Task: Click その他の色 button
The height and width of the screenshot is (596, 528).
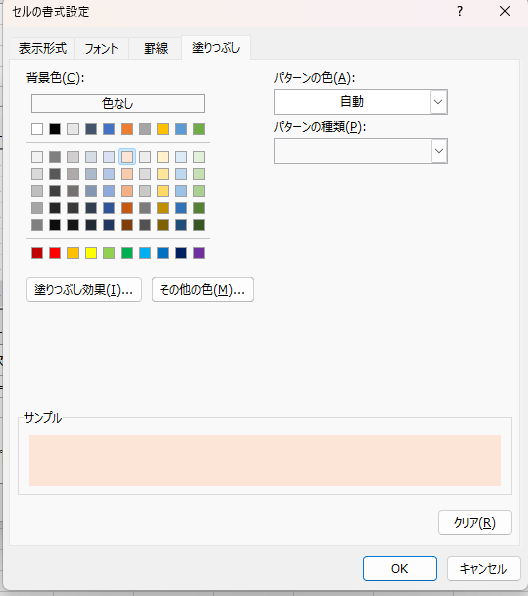Action: click(203, 290)
